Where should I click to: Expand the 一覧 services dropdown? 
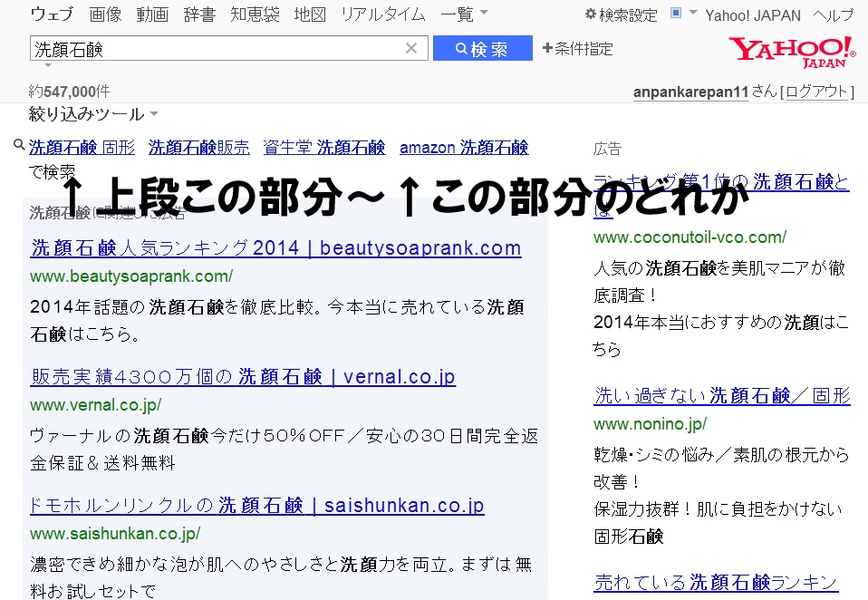click(x=464, y=15)
